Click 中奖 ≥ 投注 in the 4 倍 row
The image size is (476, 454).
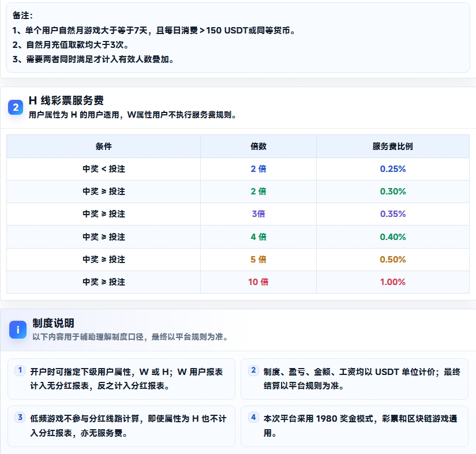pyautogui.click(x=103, y=237)
